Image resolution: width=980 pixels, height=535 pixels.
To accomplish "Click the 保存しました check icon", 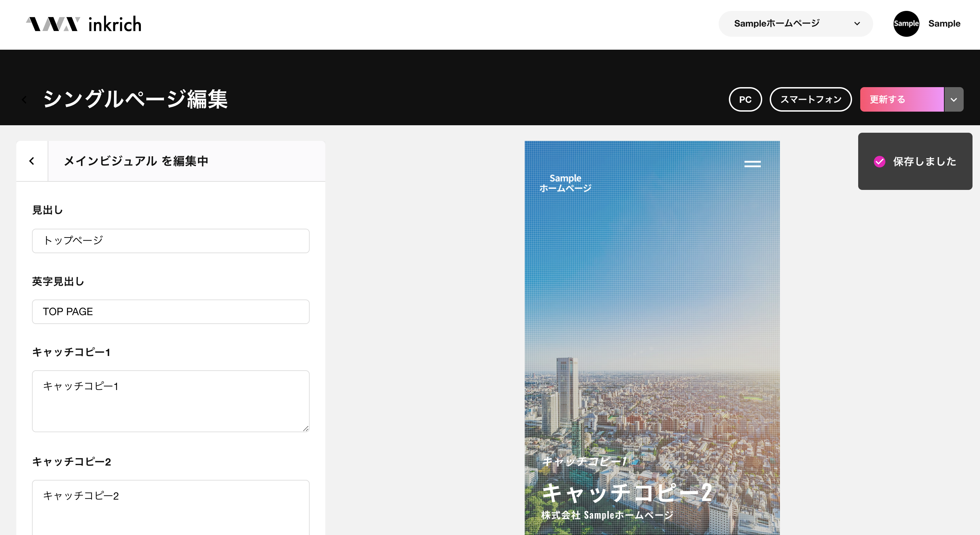I will [x=879, y=161].
